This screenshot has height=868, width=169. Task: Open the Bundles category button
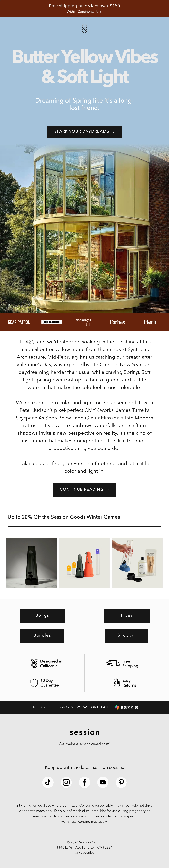click(42, 635)
